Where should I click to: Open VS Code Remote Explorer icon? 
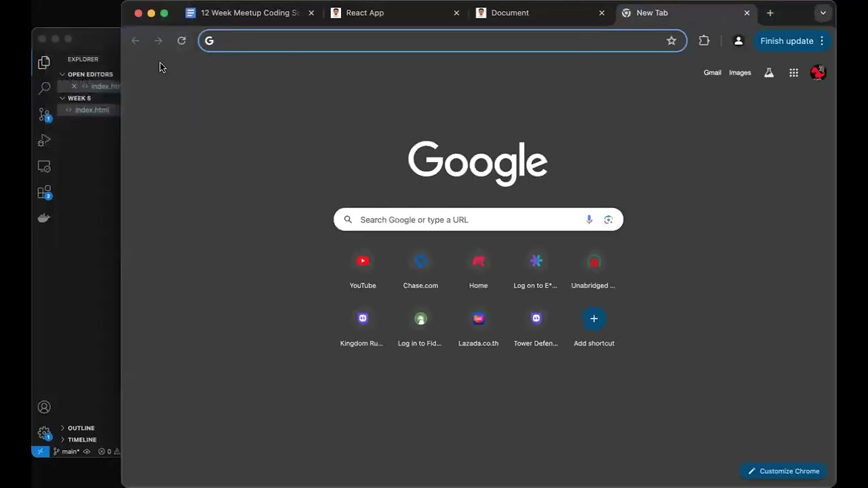tap(44, 166)
